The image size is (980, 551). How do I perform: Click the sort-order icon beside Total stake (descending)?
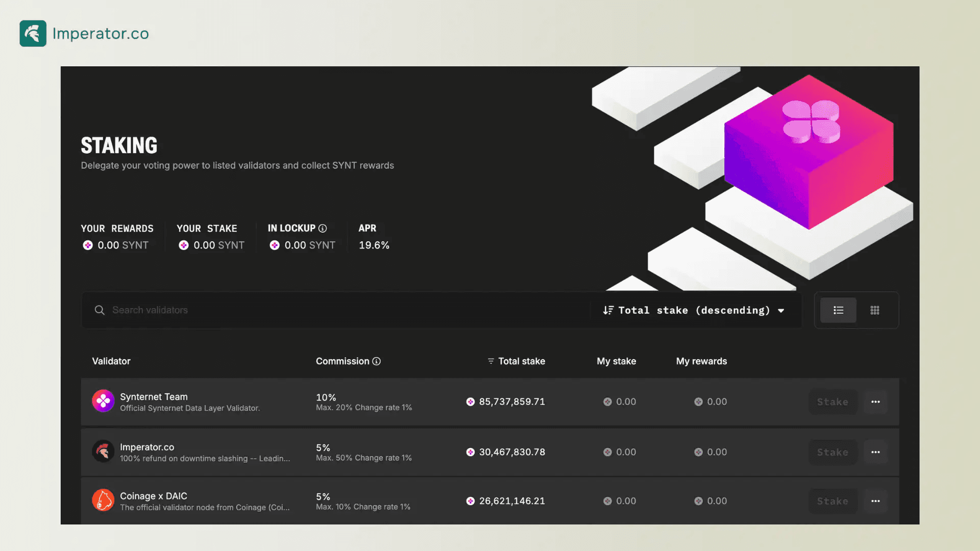(608, 310)
